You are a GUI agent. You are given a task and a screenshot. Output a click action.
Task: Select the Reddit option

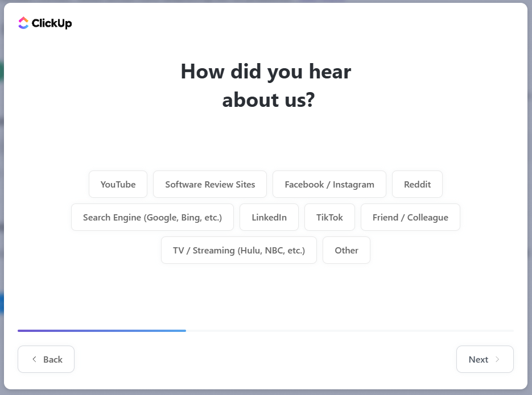(x=417, y=184)
